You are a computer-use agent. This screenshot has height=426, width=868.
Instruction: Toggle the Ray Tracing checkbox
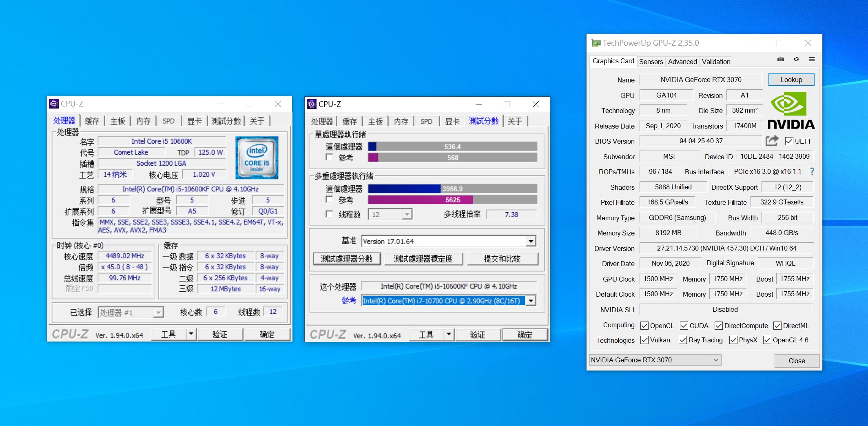(x=683, y=340)
